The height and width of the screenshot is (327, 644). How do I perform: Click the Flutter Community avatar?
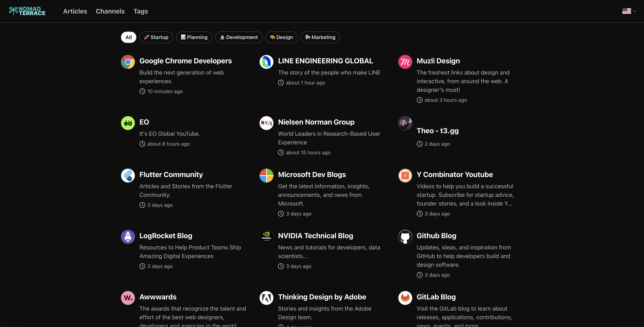point(128,176)
